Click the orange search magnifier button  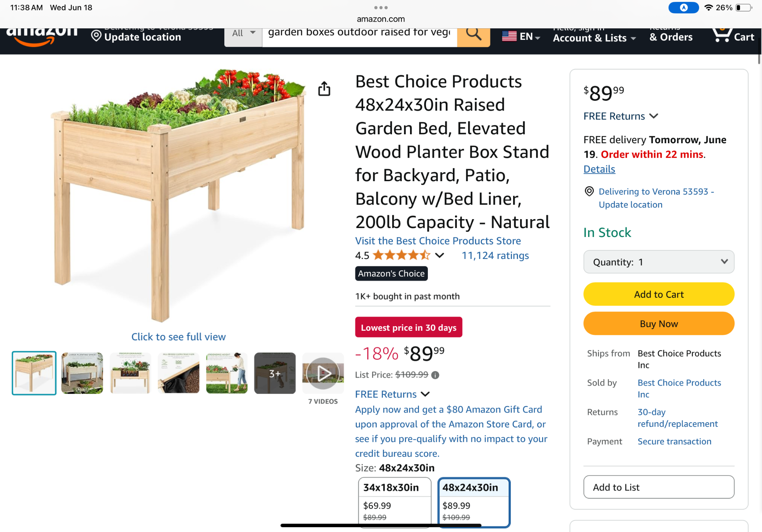coord(473,36)
